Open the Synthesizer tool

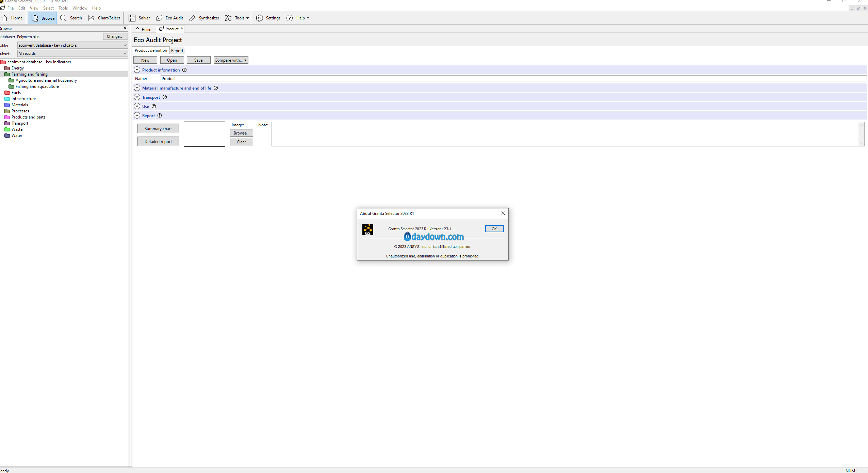tap(204, 18)
